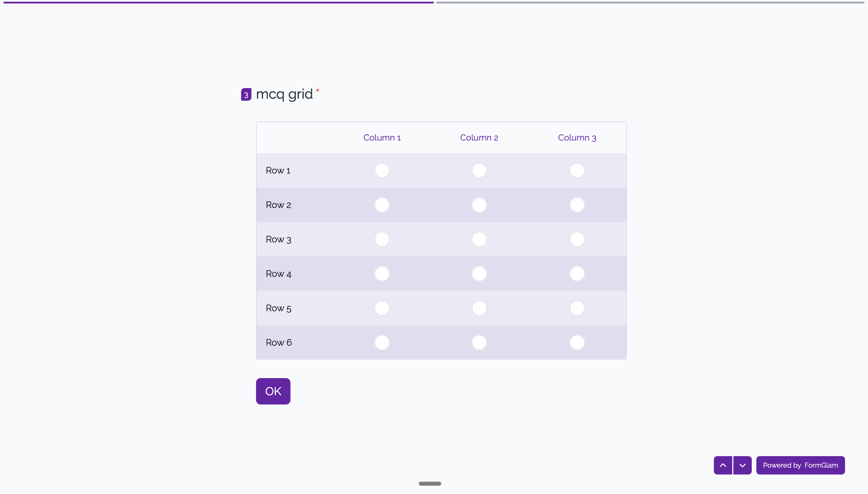Select Row 5 Column 3 radio button
868x494 pixels.
577,308
